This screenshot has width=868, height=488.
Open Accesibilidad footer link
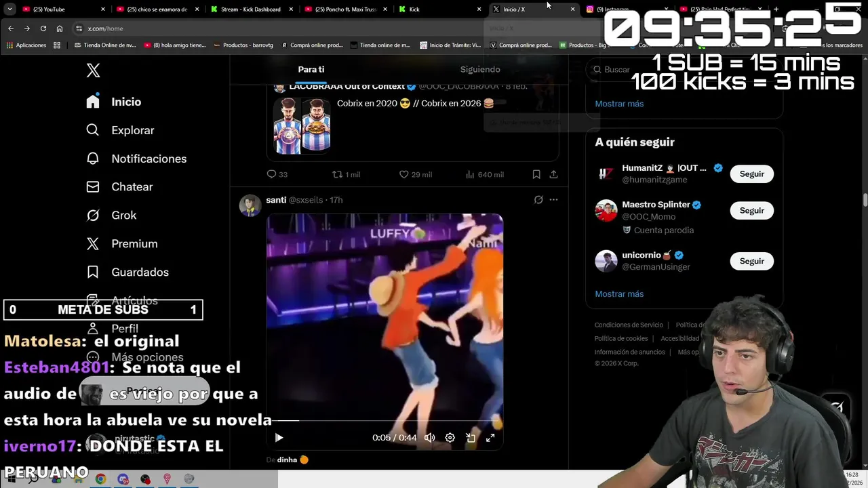tap(679, 338)
